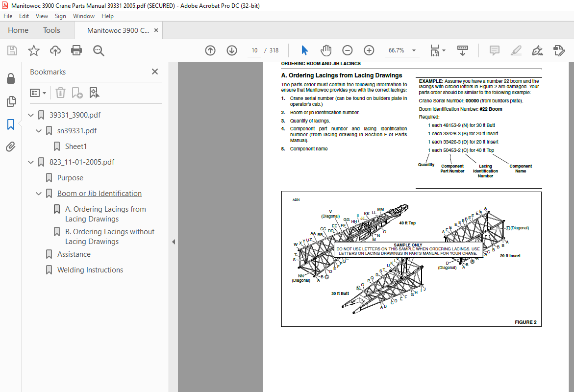Switch to the Tools tab
574x392 pixels.
click(x=51, y=30)
